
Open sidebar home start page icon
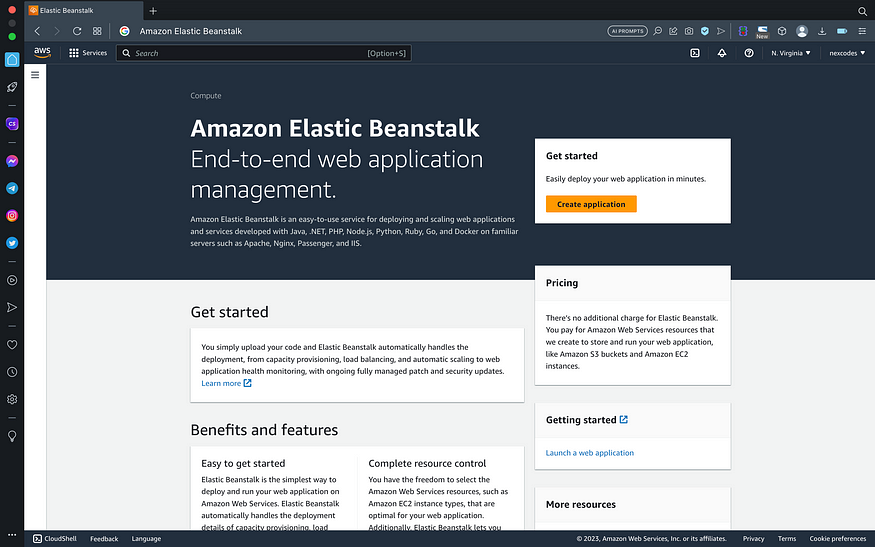(12, 59)
